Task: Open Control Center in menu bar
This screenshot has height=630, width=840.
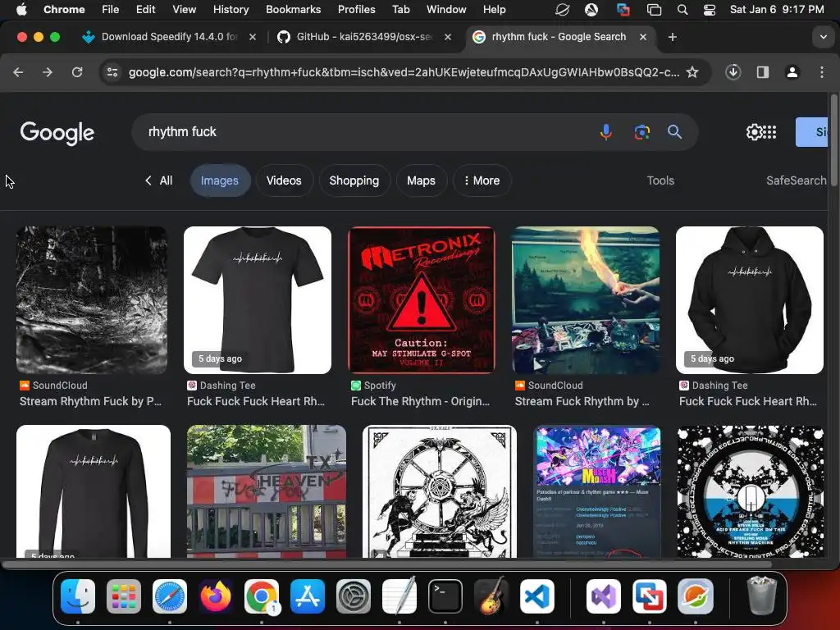Action: 710,10
